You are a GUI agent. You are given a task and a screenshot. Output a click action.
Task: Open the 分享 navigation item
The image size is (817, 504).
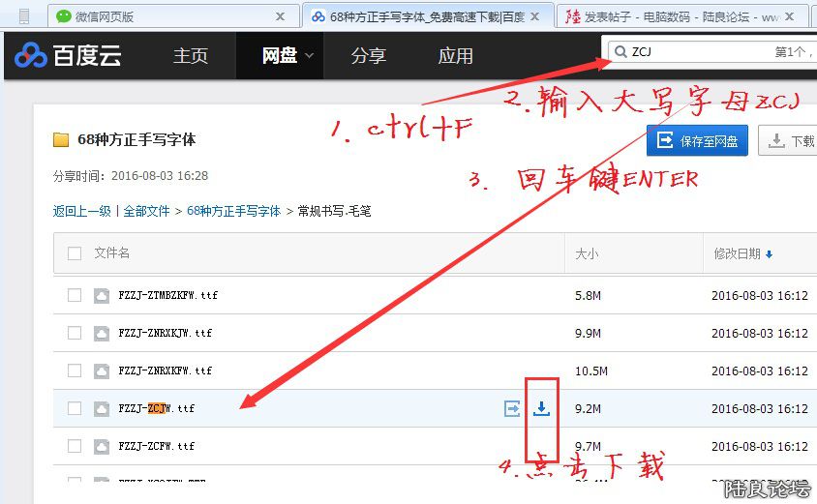(x=368, y=56)
